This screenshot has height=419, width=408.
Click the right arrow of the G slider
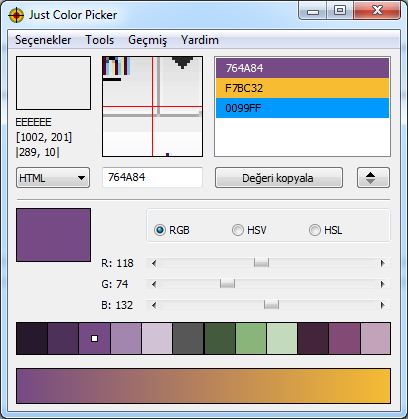(x=383, y=284)
